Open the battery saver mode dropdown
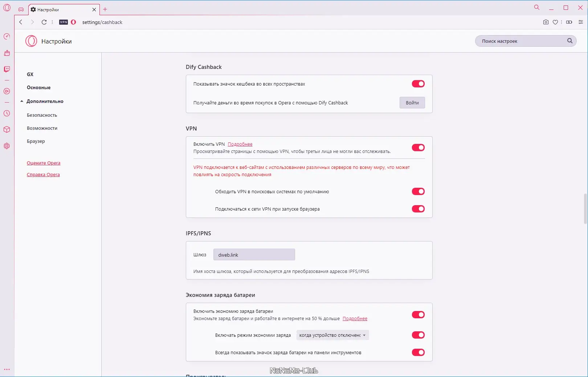The height and width of the screenshot is (377, 588). (x=332, y=335)
